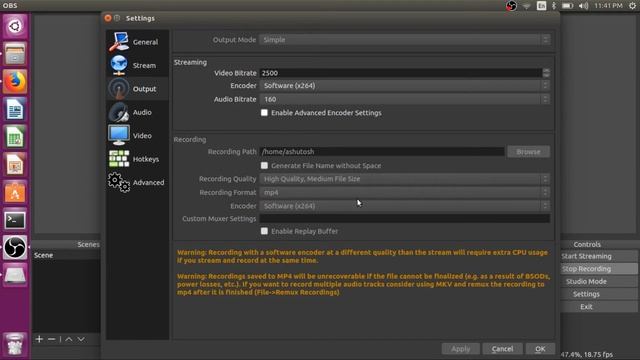Open removable drive icon in dock
The width and height of the screenshot is (640, 360).
[15, 276]
